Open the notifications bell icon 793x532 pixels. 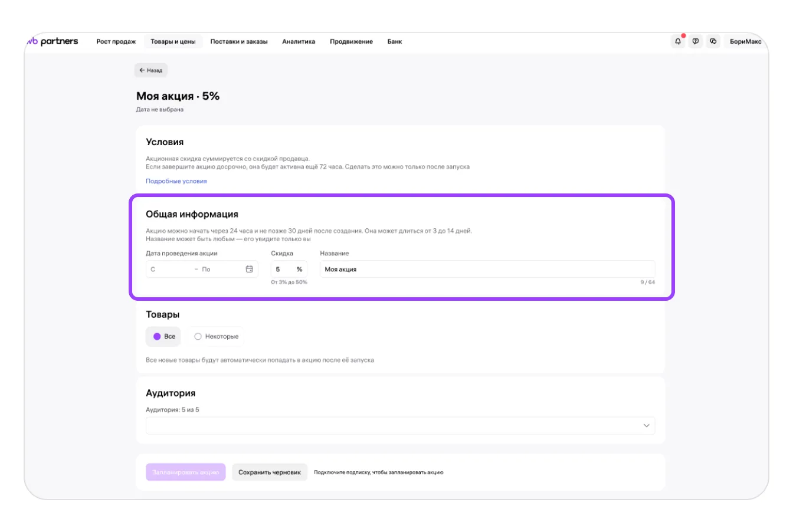[678, 41]
